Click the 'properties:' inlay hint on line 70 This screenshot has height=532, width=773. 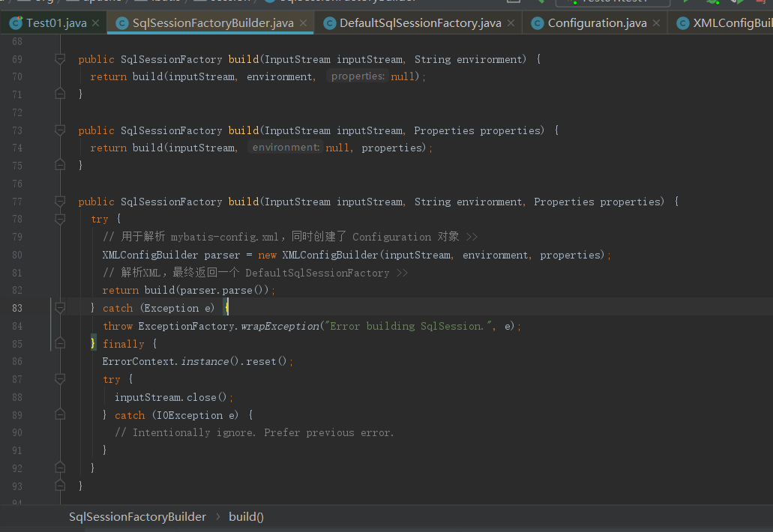pos(358,76)
